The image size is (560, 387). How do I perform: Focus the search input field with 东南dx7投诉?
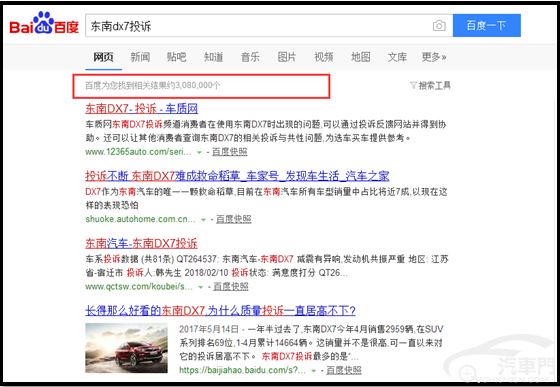257,26
